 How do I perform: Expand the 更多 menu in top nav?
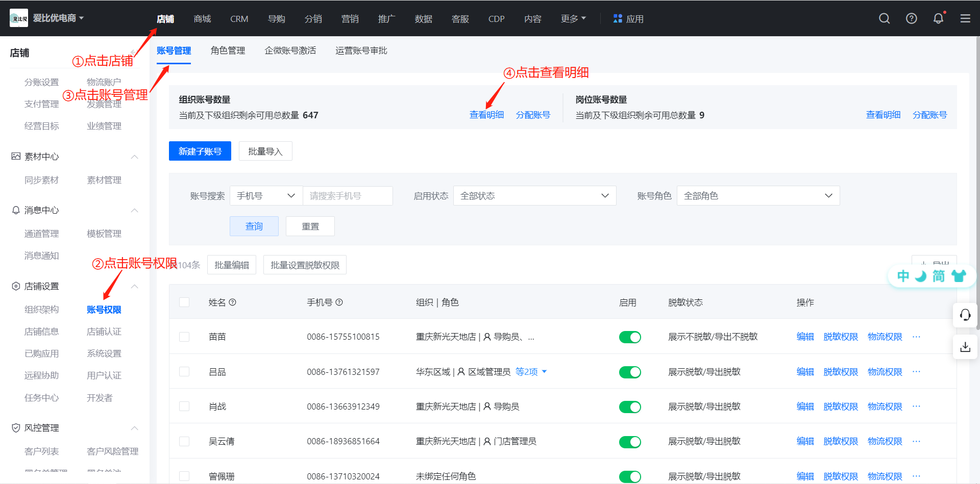(x=573, y=19)
